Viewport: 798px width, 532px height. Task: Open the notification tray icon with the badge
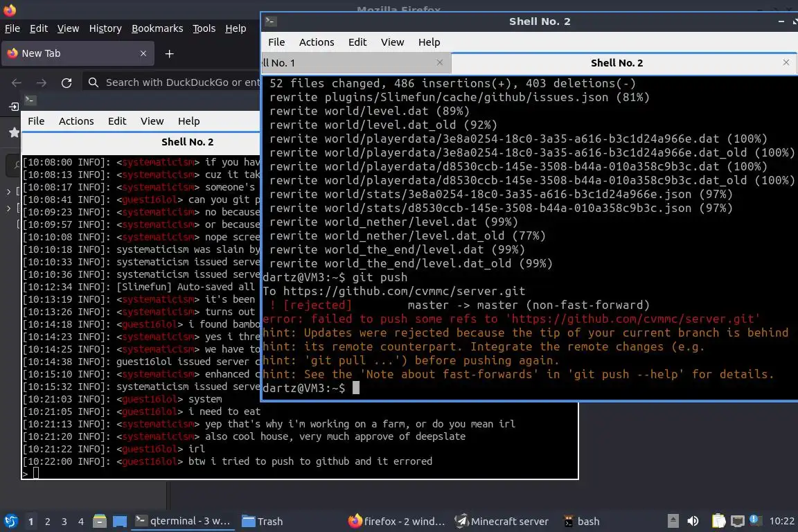click(755, 520)
